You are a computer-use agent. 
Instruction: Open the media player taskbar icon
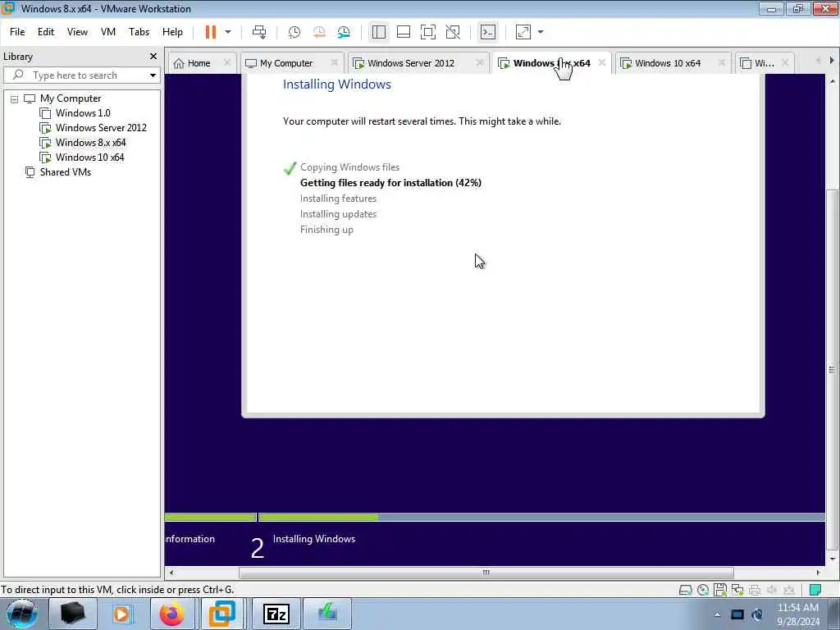pyautogui.click(x=122, y=614)
